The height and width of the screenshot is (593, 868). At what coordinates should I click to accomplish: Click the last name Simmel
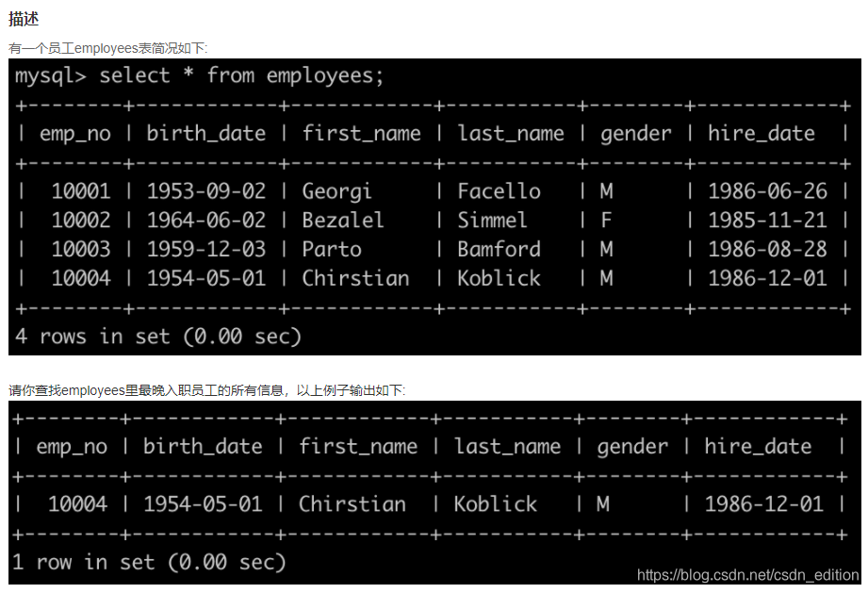[x=492, y=221]
